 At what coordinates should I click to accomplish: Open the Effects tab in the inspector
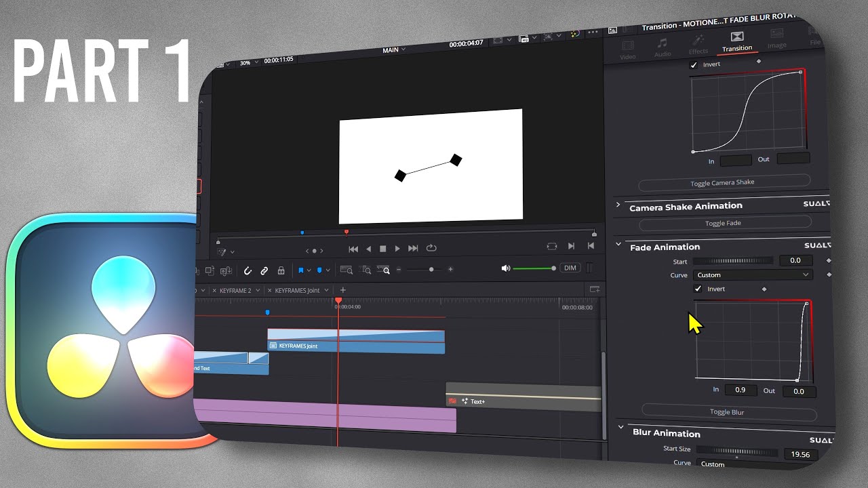[x=698, y=46]
